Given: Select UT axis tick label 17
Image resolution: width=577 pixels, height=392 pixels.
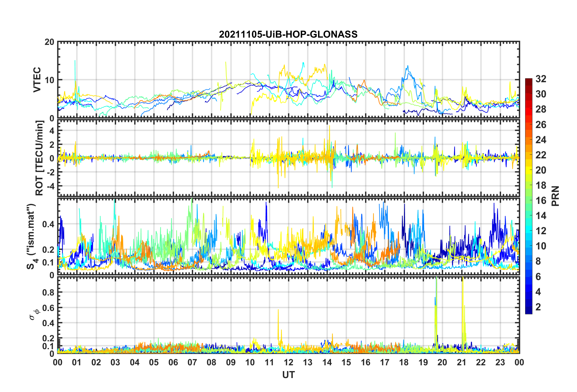Looking at the screenshot, I should point(385,362).
